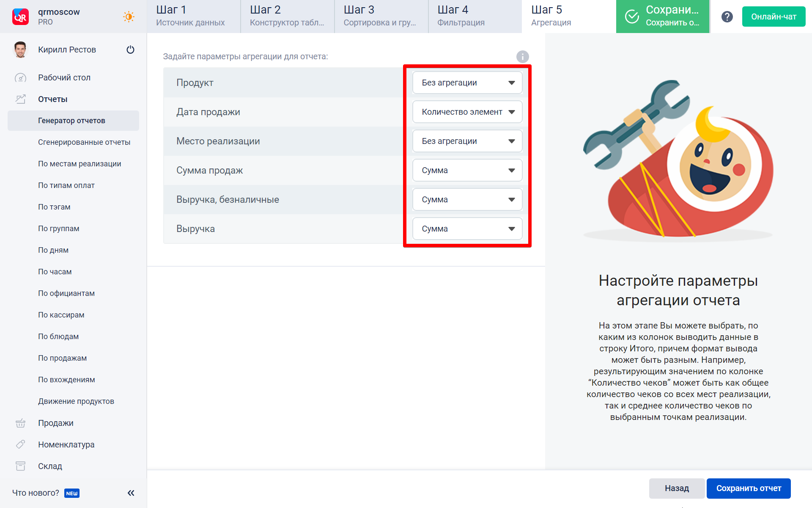
Task: Click the Сохранить checkmark circle icon
Action: pyautogui.click(x=632, y=17)
